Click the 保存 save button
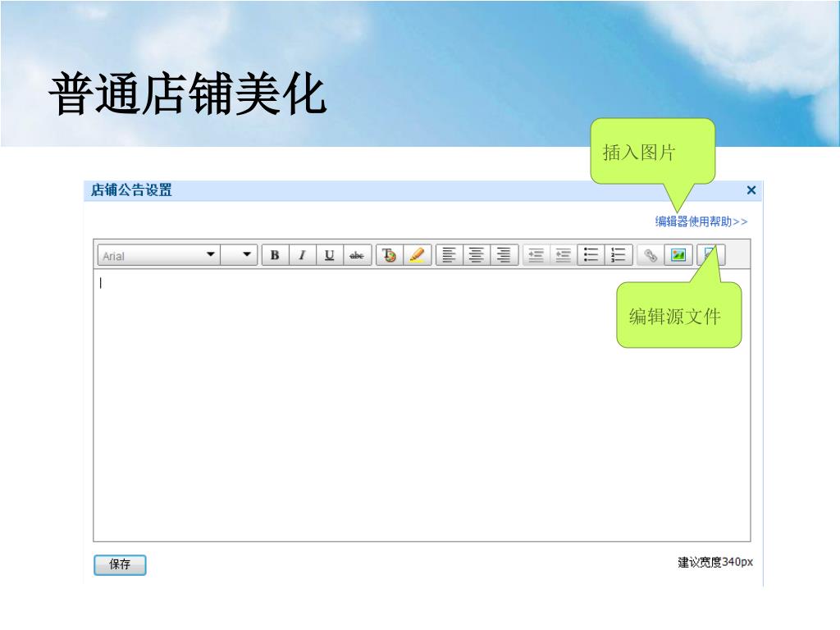Image resolution: width=840 pixels, height=630 pixels. (120, 564)
